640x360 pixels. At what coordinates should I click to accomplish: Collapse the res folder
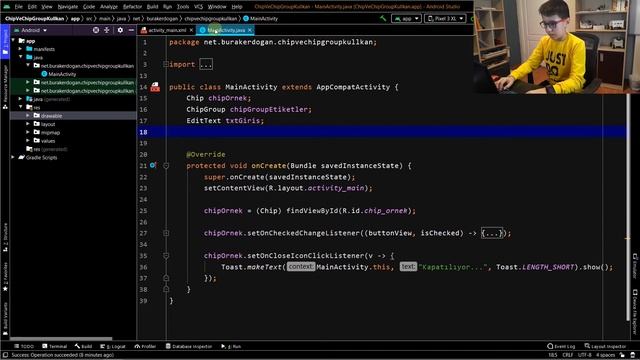coord(20,107)
